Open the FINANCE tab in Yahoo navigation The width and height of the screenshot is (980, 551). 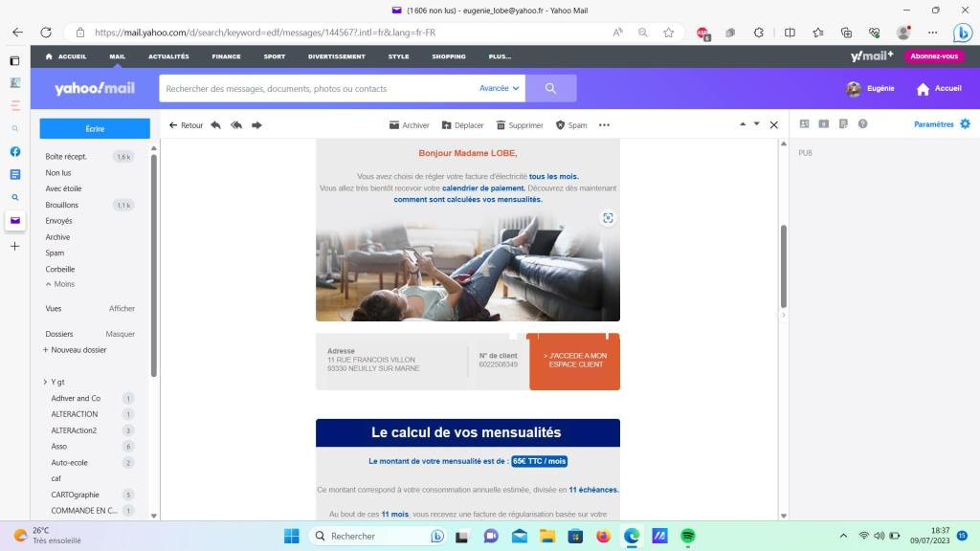pos(226,56)
